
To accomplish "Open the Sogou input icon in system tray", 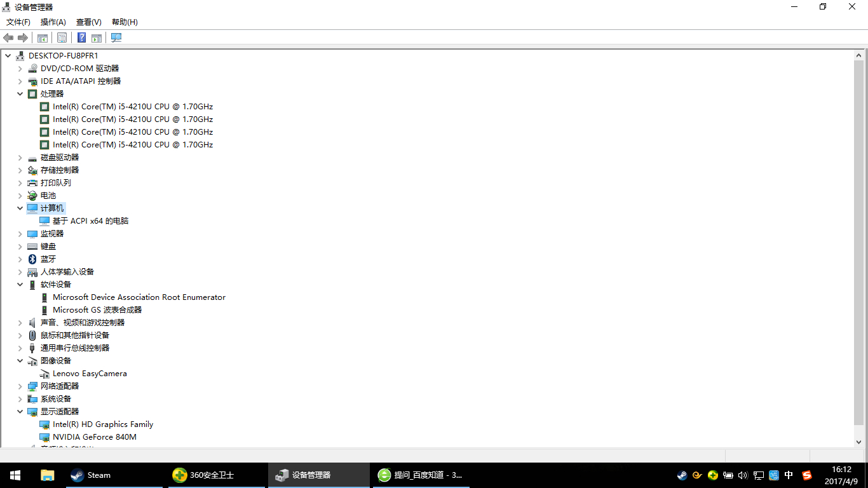I will click(x=807, y=475).
